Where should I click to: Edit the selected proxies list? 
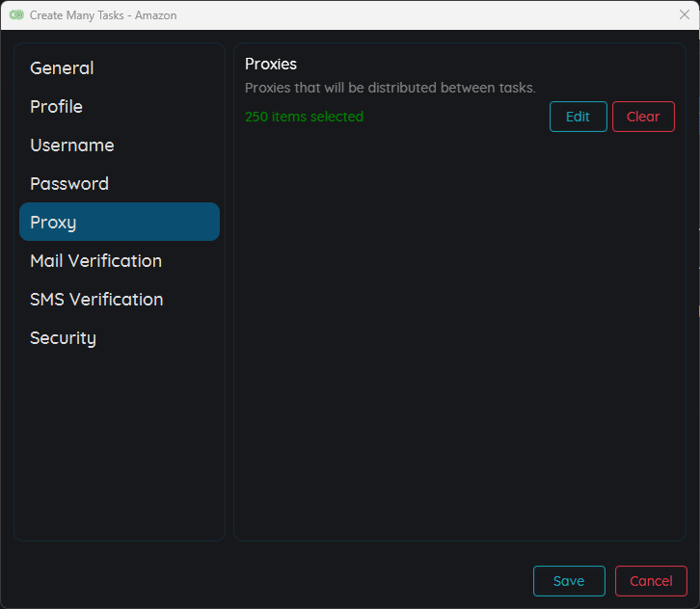pos(578,117)
